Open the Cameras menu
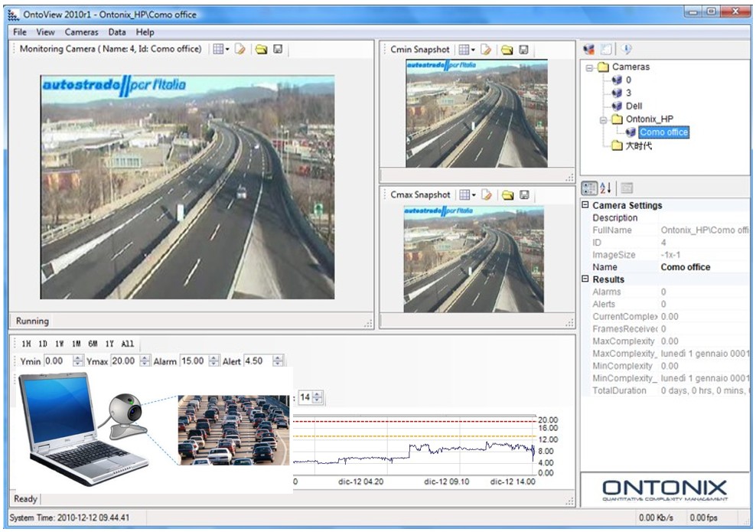Screen dimensions: 756x532 click(x=81, y=32)
